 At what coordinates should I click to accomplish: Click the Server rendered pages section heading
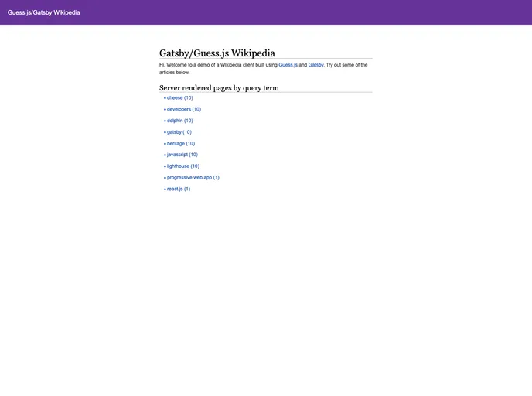[x=219, y=88]
